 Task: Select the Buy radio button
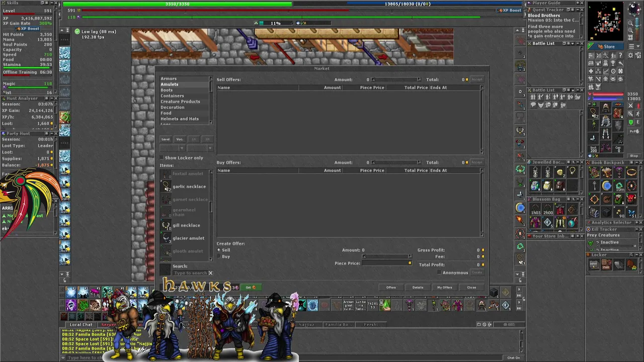pyautogui.click(x=219, y=256)
